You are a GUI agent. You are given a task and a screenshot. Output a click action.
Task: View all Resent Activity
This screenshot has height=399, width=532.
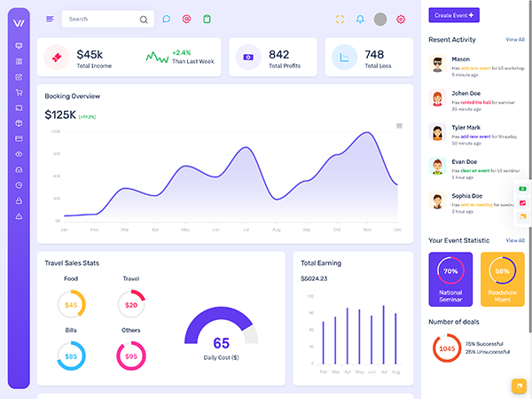click(x=514, y=40)
